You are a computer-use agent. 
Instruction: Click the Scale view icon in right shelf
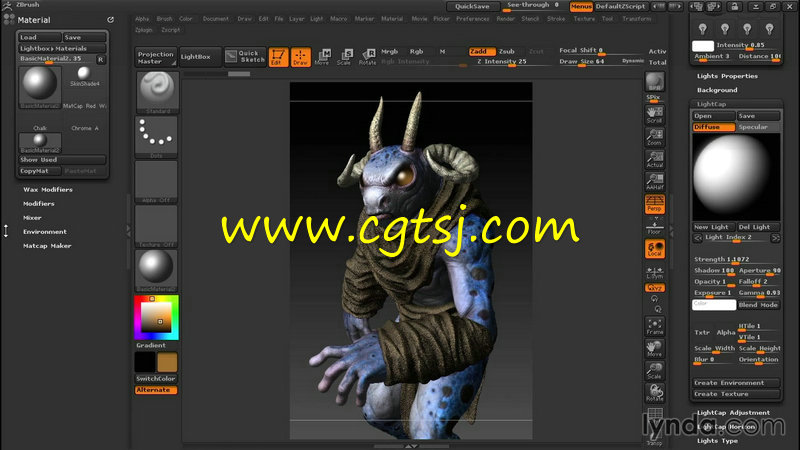coord(655,371)
